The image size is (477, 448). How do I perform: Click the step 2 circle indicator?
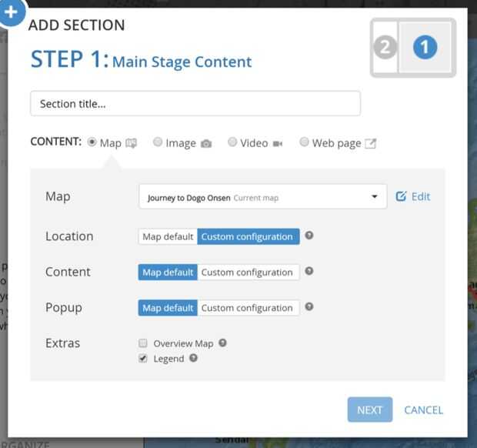(x=385, y=48)
